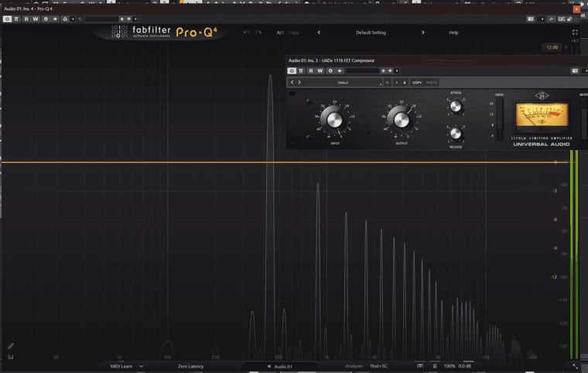Click Copy next to A/B in Pro-Q 4
Viewport: 588px width, 373px height.
[x=294, y=33]
